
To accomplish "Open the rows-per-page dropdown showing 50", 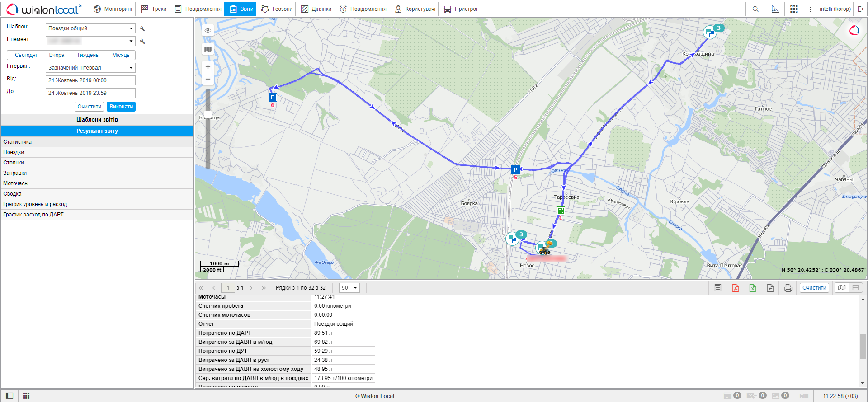I will (x=349, y=288).
